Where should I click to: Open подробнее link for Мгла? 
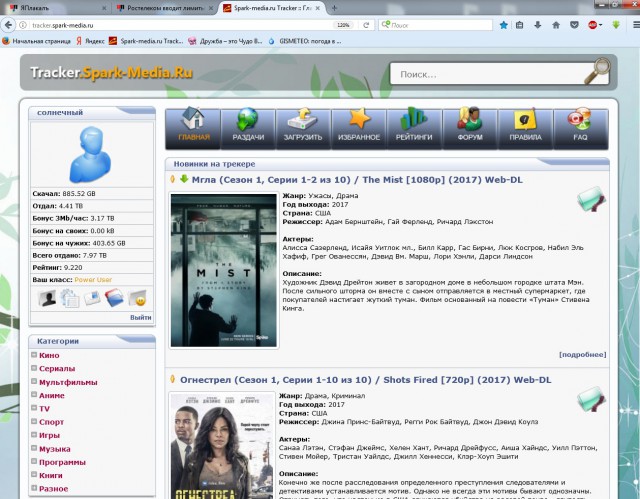(x=582, y=355)
